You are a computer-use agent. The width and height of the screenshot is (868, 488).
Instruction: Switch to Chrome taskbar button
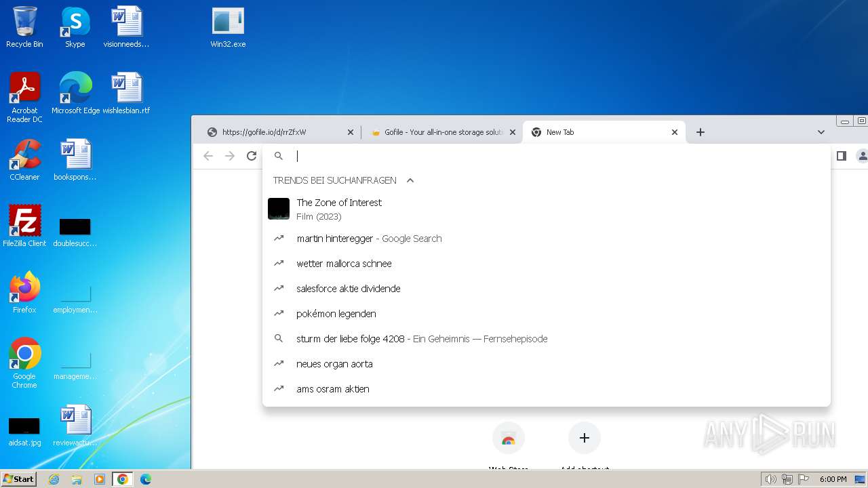pos(122,479)
